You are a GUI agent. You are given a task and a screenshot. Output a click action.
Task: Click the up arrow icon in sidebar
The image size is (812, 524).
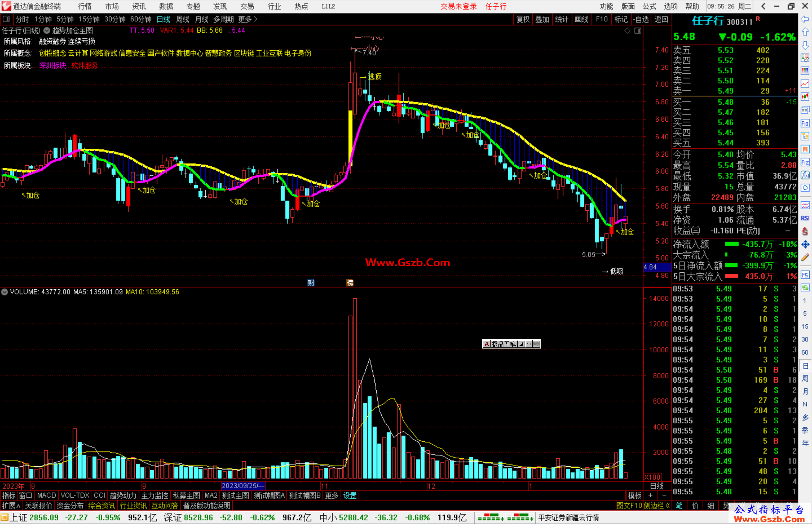805,32
